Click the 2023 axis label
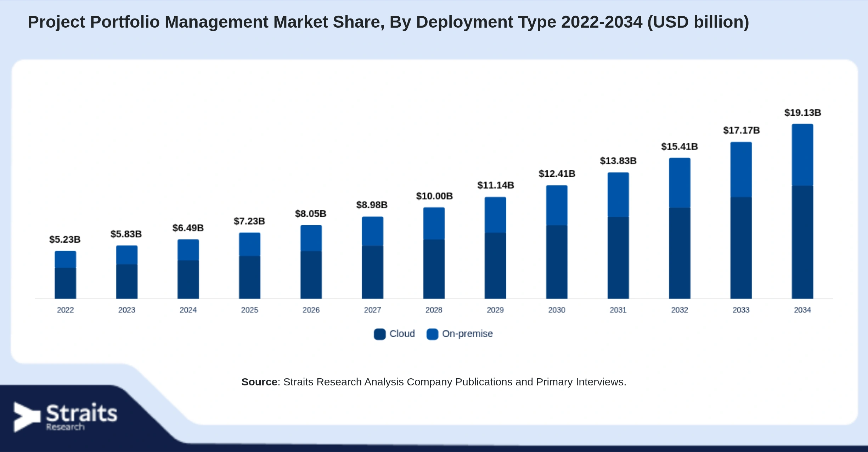 coord(127,310)
